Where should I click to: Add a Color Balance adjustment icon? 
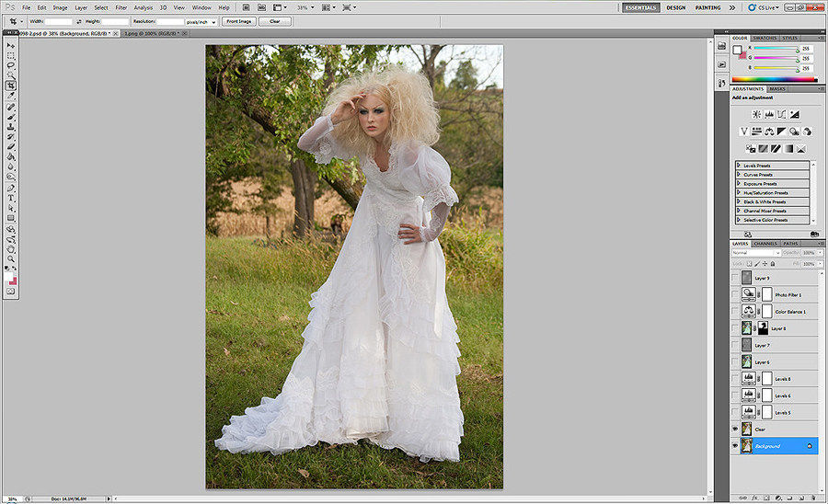coord(769,132)
